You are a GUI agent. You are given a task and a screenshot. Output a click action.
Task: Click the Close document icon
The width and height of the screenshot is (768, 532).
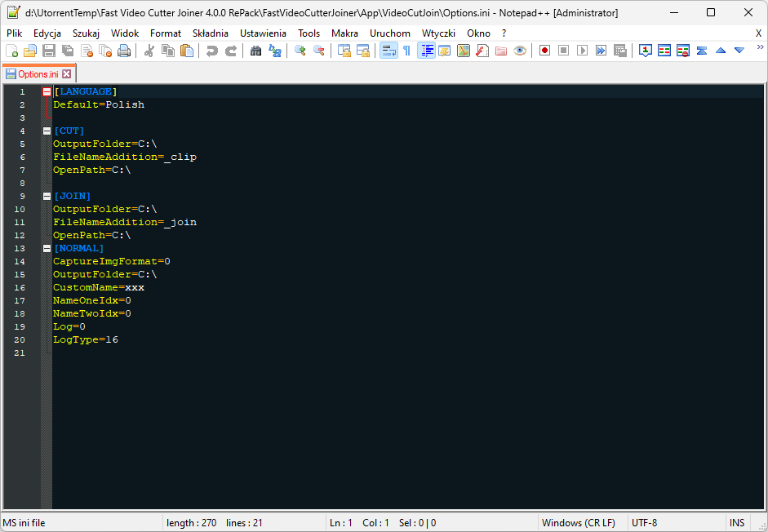pyautogui.click(x=87, y=51)
